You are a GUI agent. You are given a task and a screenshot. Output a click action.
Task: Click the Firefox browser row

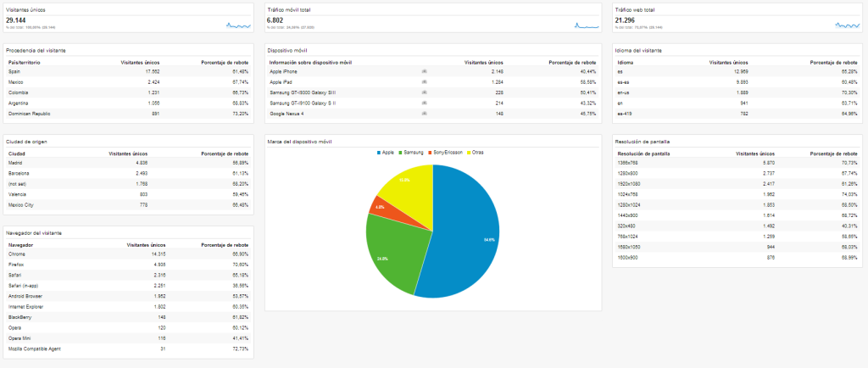pos(129,265)
